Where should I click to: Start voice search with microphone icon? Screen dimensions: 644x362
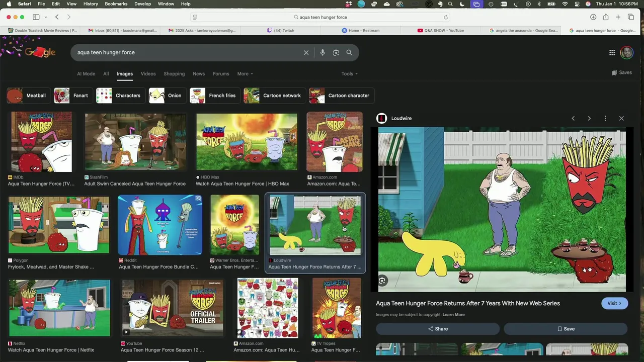point(323,52)
